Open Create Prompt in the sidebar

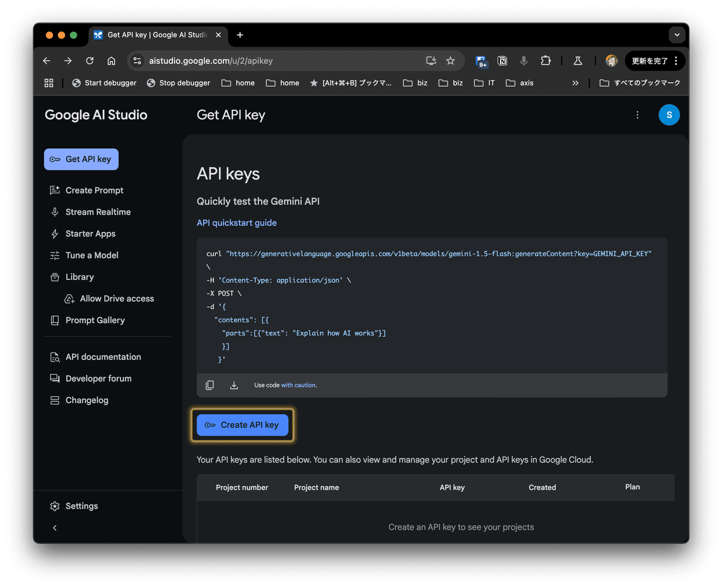pos(86,190)
